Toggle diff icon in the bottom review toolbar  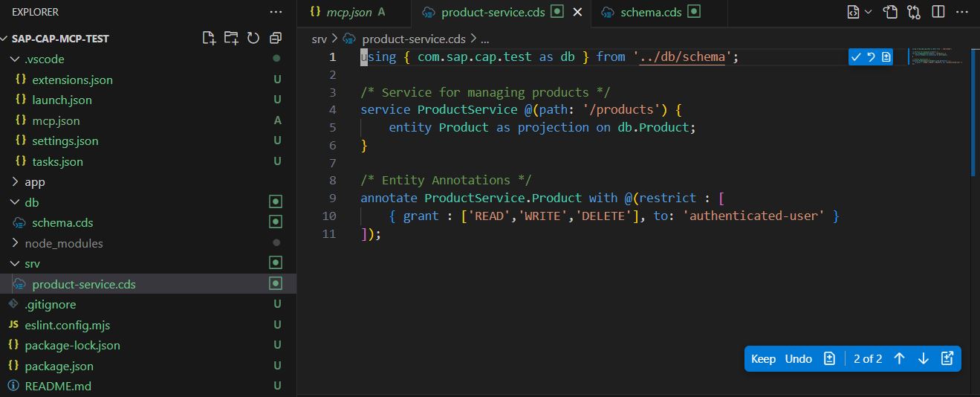pyautogui.click(x=830, y=358)
